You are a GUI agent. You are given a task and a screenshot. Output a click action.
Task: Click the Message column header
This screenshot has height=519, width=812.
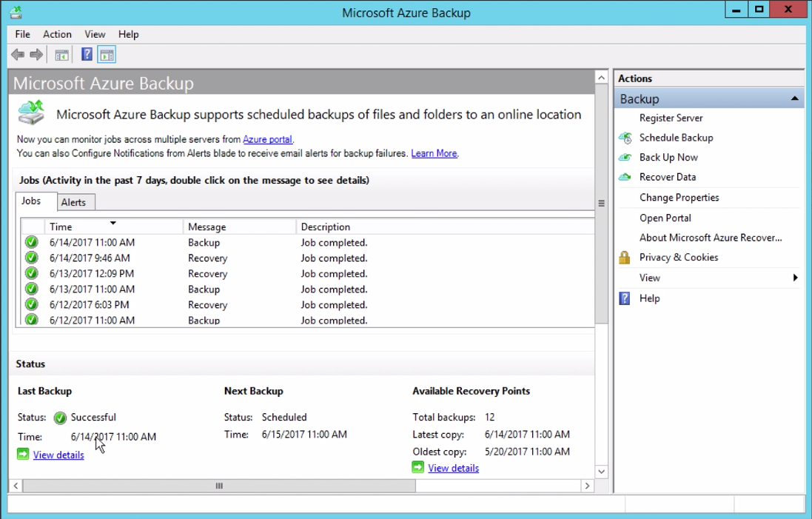239,227
